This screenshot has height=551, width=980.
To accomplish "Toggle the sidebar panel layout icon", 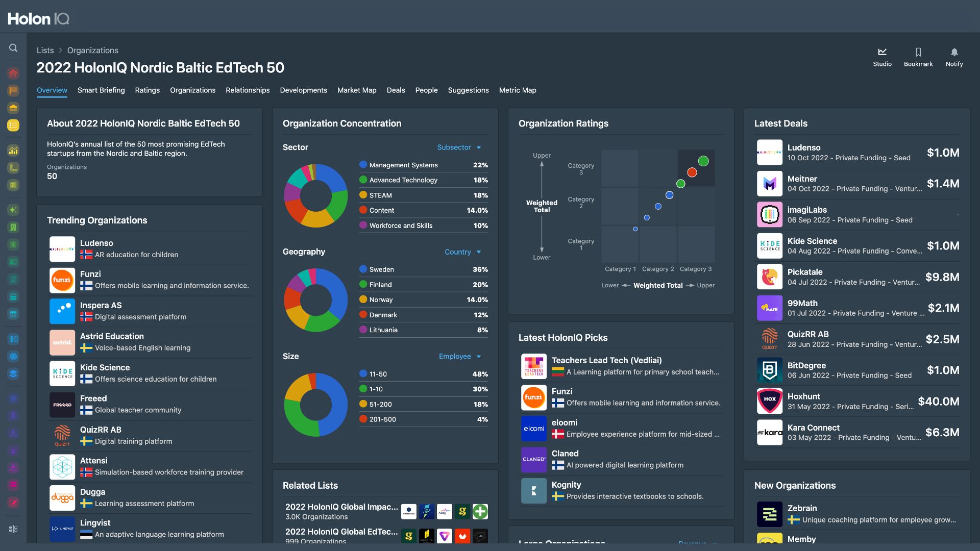I will (x=13, y=529).
